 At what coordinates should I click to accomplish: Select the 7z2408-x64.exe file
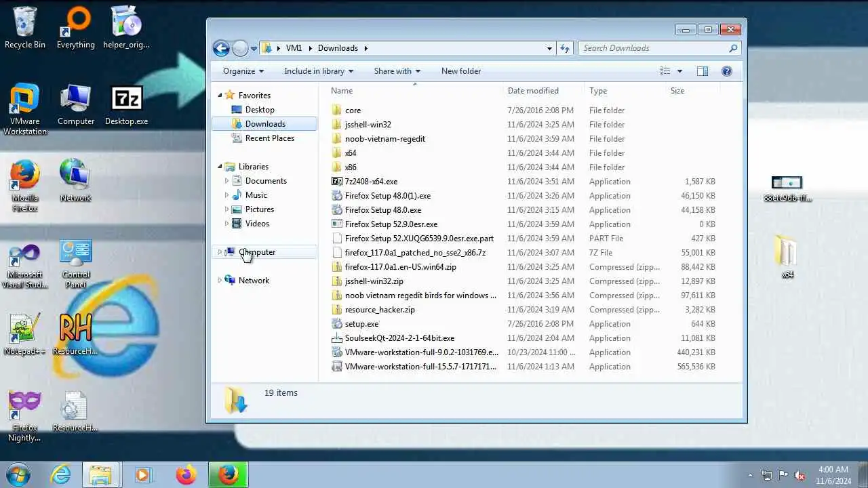524,182
